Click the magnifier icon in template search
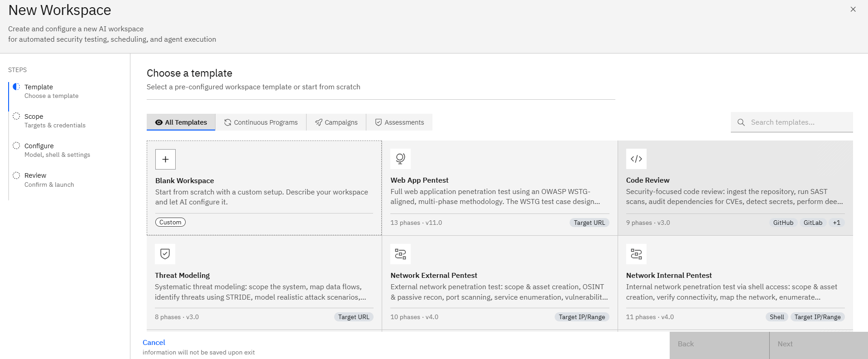The width and height of the screenshot is (868, 359). pos(741,122)
